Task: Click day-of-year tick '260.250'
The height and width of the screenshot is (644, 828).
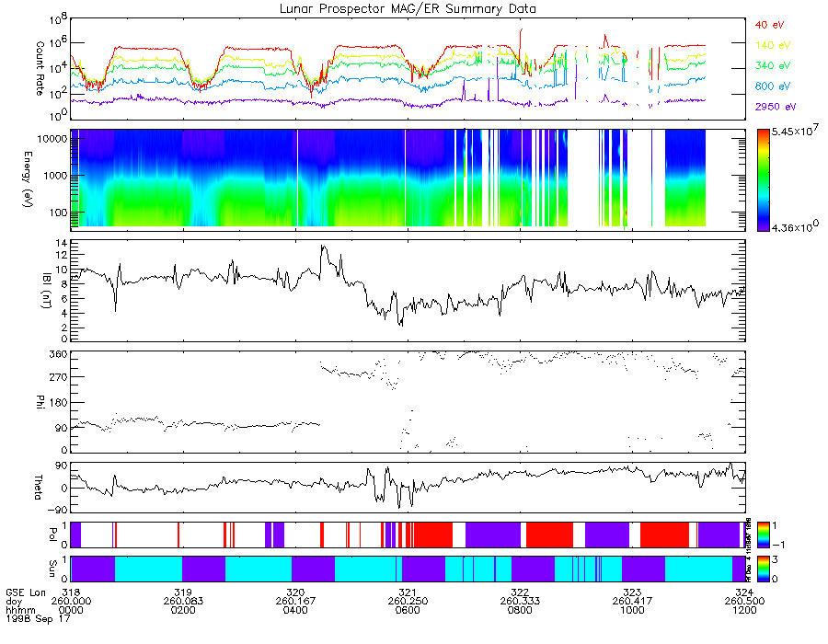Action: (x=408, y=602)
